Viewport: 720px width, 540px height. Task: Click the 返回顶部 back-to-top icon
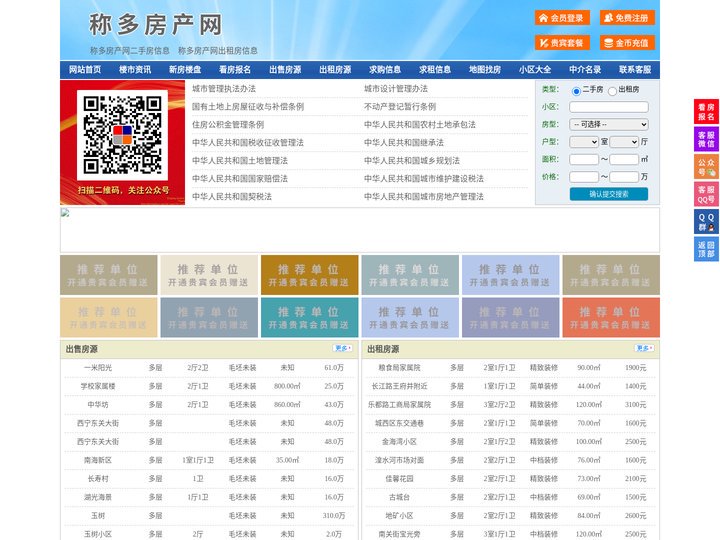[x=706, y=249]
